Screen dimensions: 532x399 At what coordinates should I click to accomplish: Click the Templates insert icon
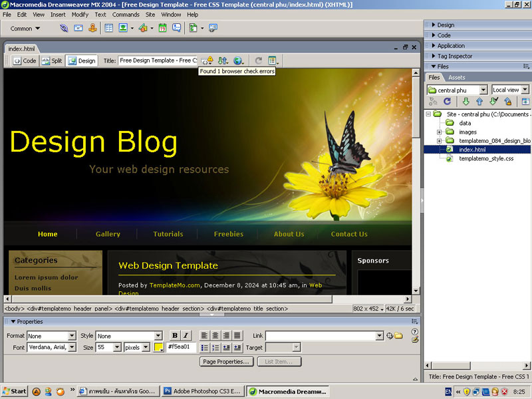pos(193,28)
